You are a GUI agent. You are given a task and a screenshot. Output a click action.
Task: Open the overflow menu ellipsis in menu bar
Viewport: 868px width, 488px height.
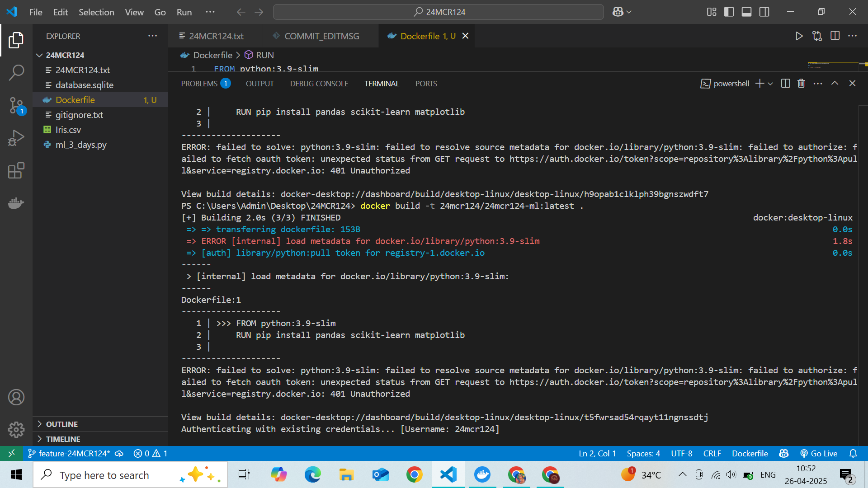(x=210, y=12)
